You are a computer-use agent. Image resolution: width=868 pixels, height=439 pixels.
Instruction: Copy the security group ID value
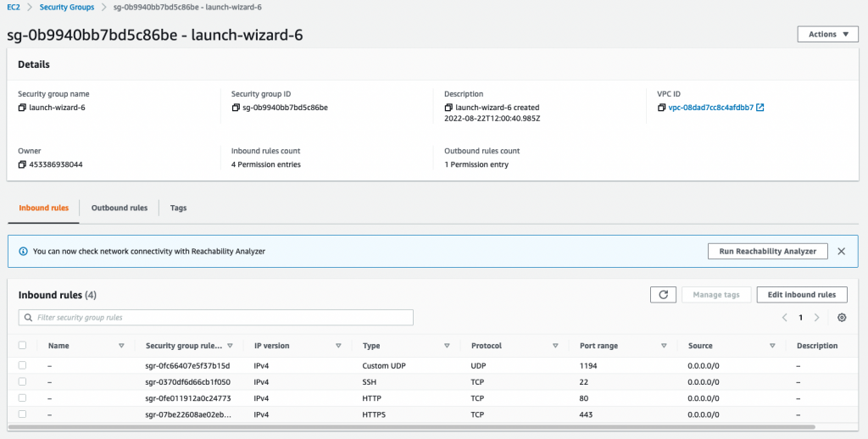click(x=236, y=108)
